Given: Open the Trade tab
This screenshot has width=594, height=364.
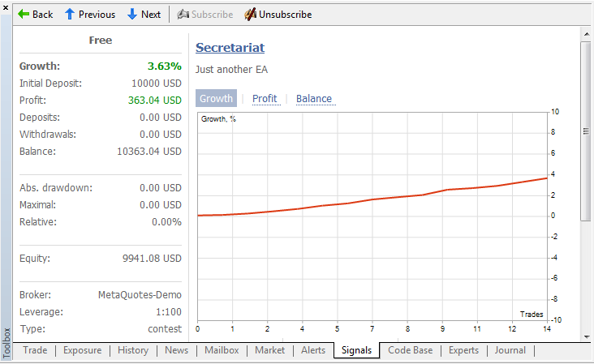Looking at the screenshot, I should [35, 350].
